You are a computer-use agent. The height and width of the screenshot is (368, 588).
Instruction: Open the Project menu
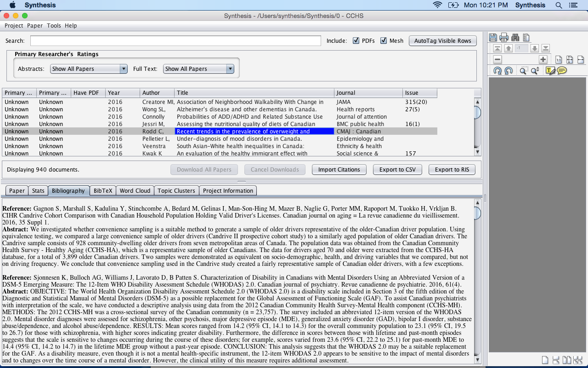[x=14, y=26]
